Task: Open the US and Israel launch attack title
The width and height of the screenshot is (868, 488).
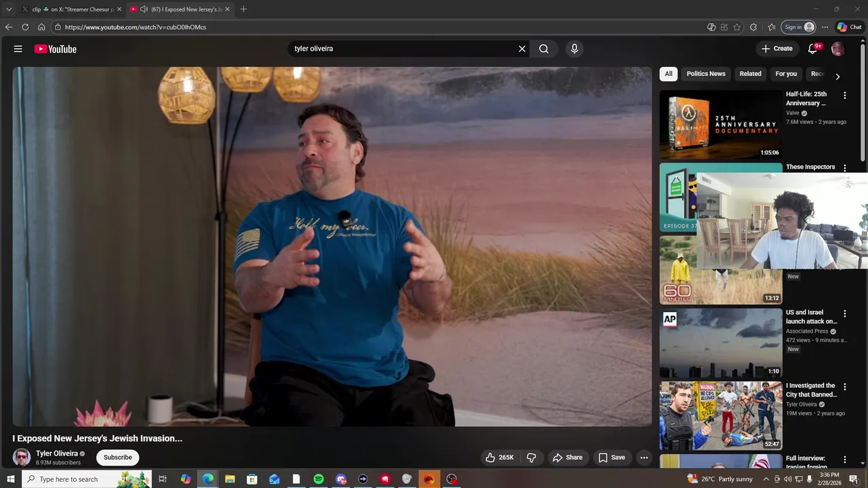Action: 811,317
